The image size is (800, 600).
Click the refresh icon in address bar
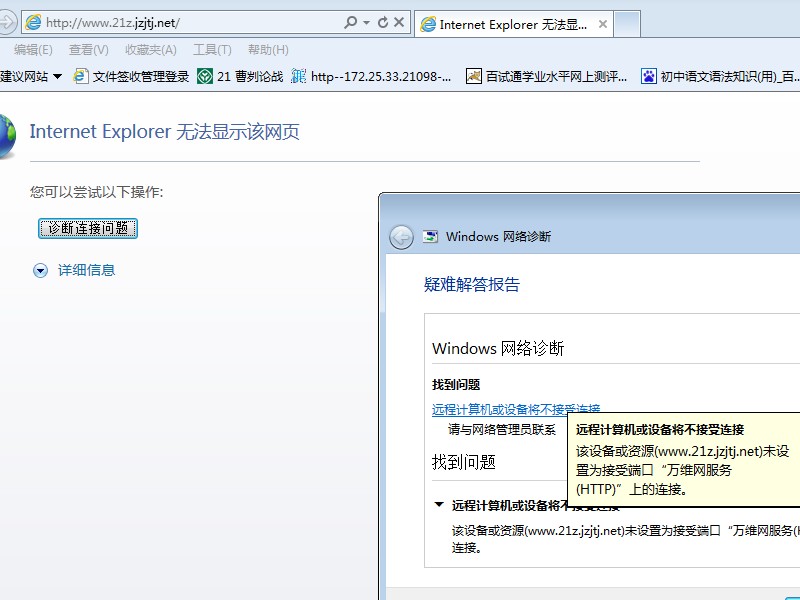click(x=382, y=22)
